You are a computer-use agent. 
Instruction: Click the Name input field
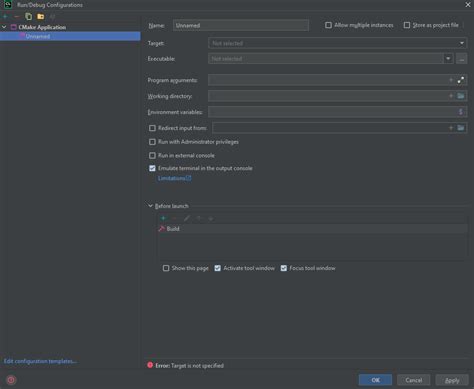click(x=241, y=25)
